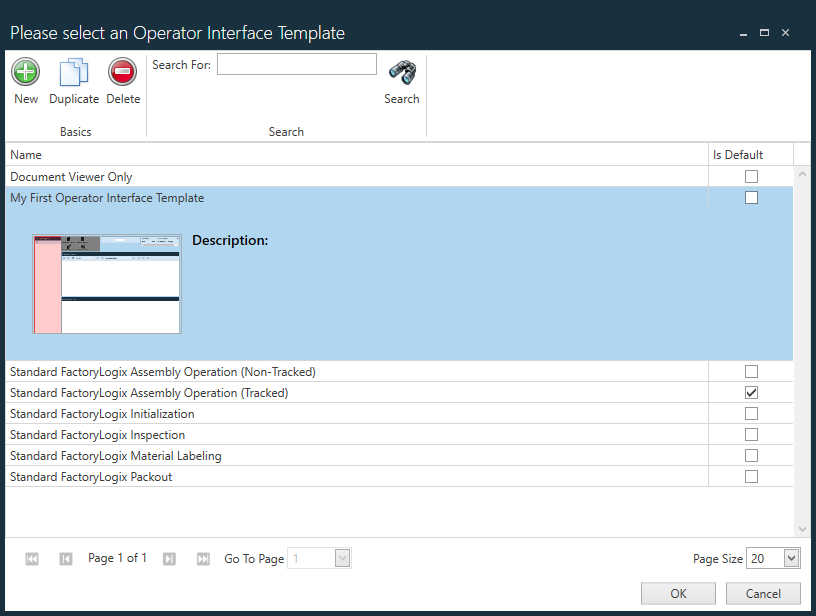Create a new template with the New icon
This screenshot has height=616, width=816.
coord(25,72)
